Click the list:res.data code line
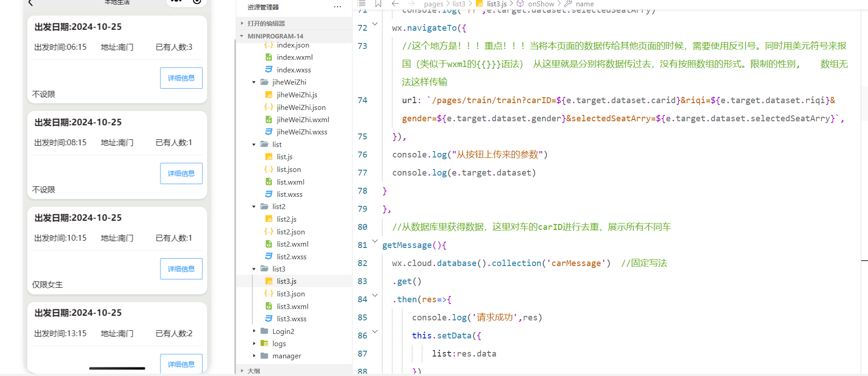868x376 pixels. click(464, 354)
